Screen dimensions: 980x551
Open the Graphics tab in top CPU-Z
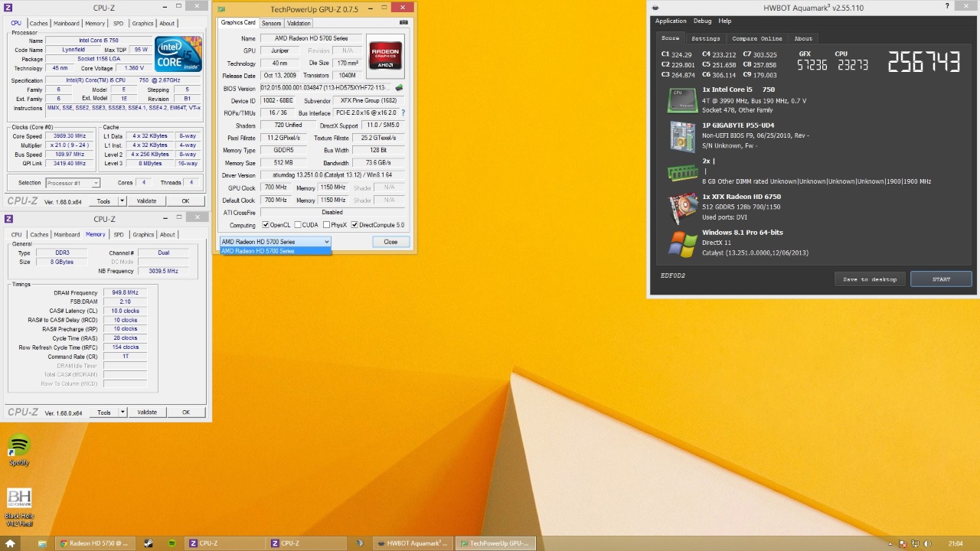point(143,24)
